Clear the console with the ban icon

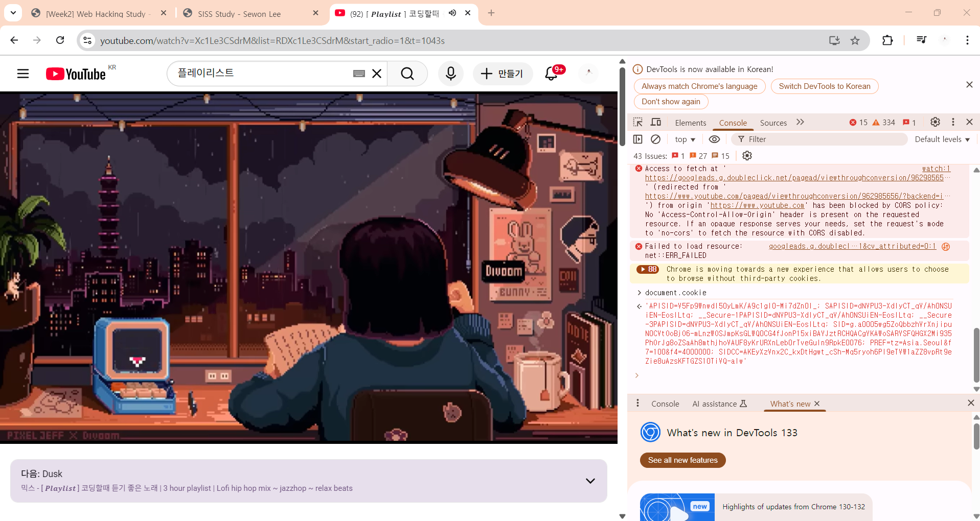655,139
